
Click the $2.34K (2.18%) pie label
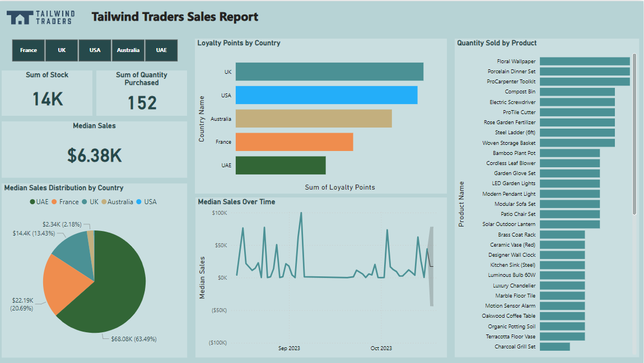tap(62, 224)
